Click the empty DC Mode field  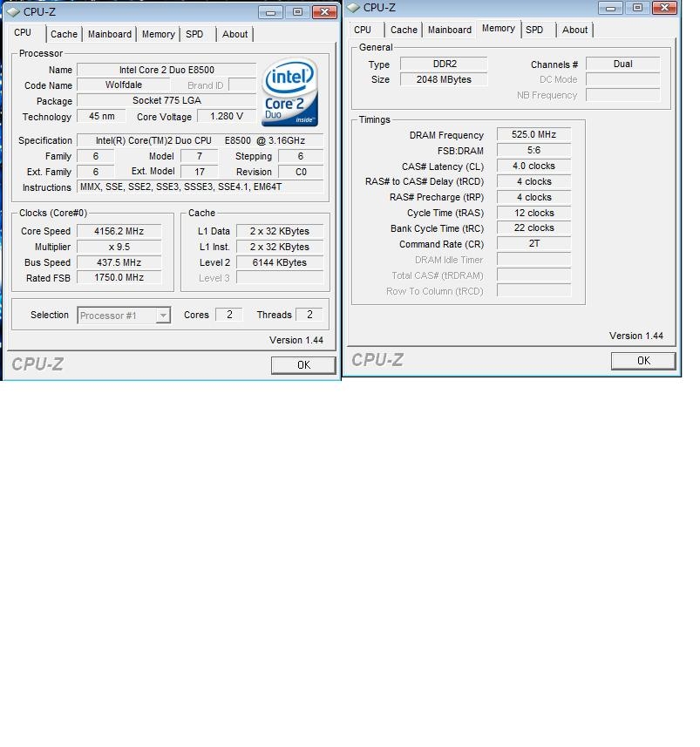622,79
